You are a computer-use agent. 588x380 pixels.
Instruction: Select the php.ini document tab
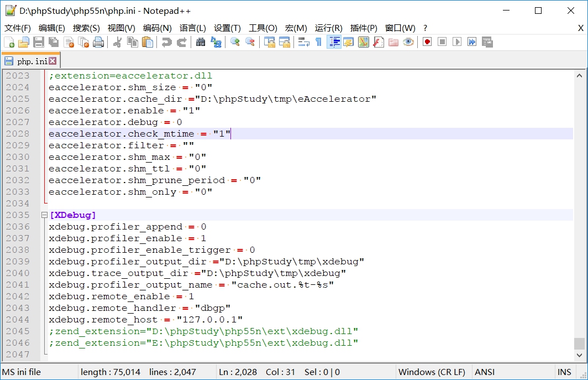[x=31, y=61]
